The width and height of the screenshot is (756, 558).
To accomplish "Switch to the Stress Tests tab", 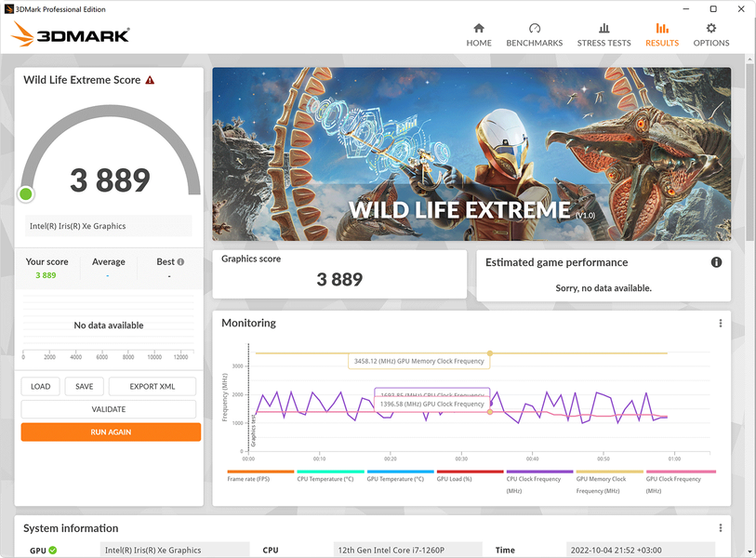I will pos(603,35).
